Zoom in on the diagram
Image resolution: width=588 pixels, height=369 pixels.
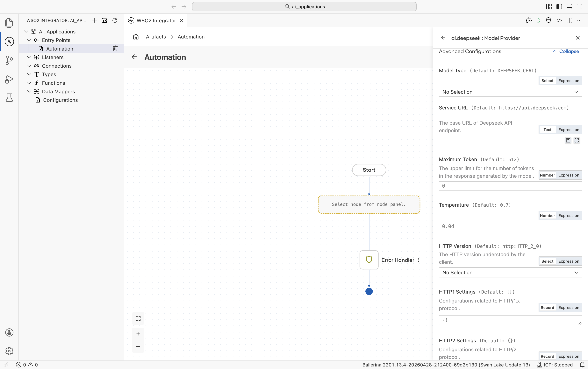[x=138, y=334]
